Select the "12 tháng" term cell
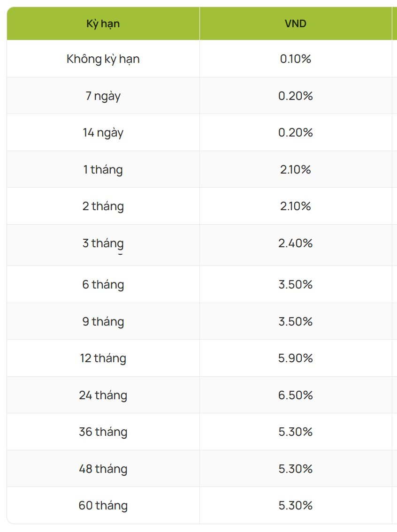 (x=103, y=358)
